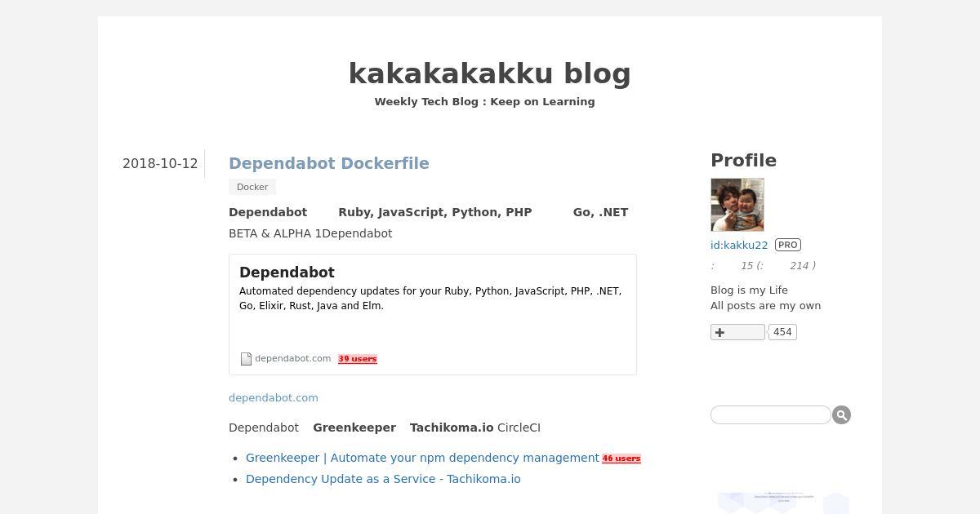
Task: Click the bold Tachikoma.io text in paragraph
Action: click(x=452, y=428)
